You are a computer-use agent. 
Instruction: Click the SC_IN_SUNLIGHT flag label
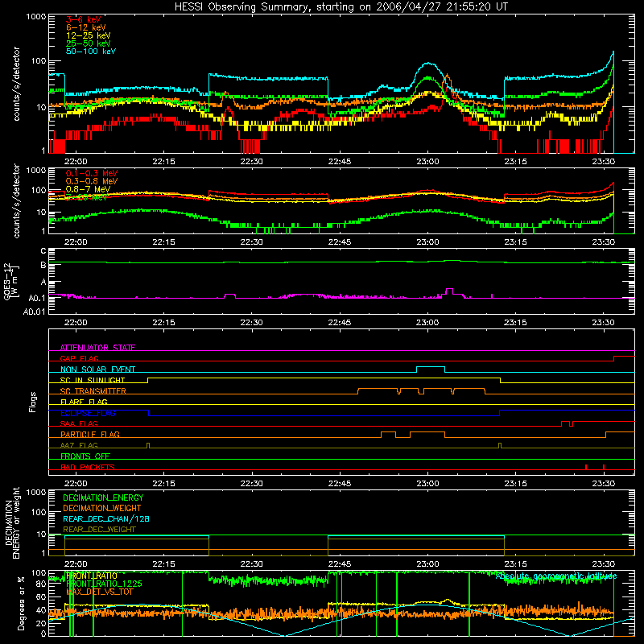coord(93,380)
